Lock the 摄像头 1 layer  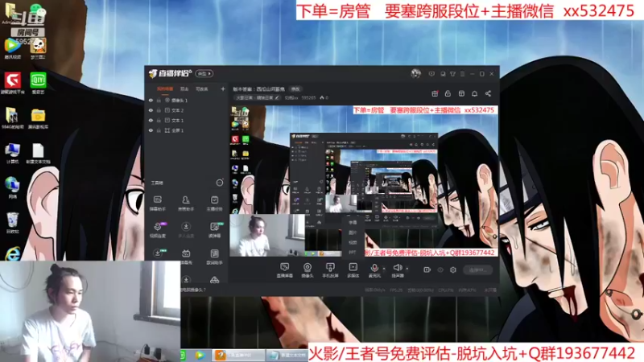(x=159, y=100)
